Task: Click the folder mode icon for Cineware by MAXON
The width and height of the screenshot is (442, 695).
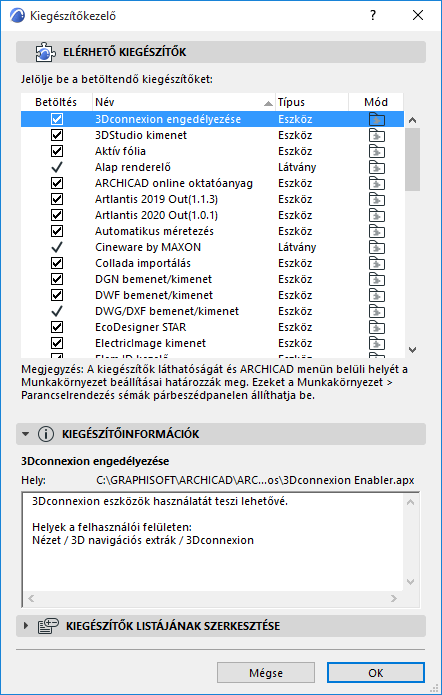Action: point(376,247)
